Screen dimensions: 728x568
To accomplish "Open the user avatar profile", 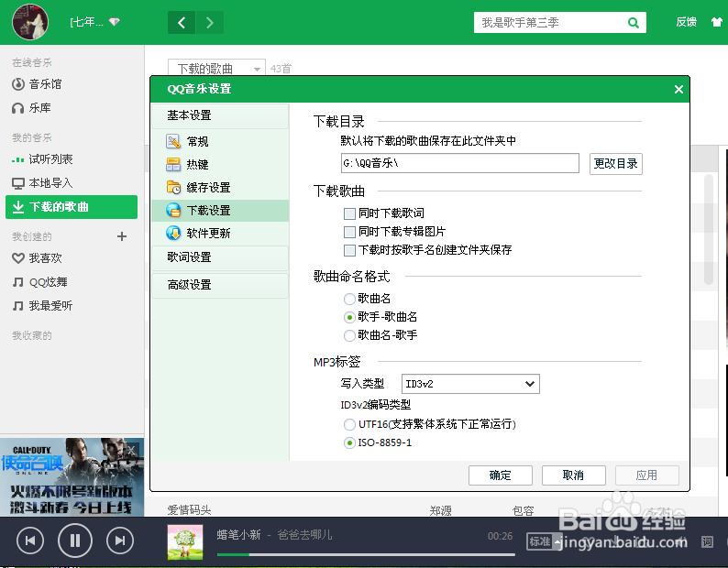I will [x=30, y=22].
